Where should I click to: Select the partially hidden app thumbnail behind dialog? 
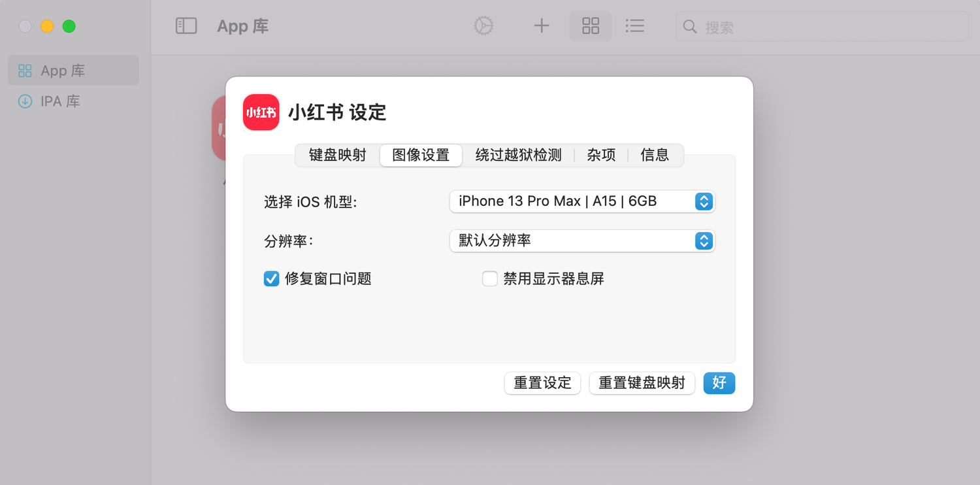click(219, 128)
